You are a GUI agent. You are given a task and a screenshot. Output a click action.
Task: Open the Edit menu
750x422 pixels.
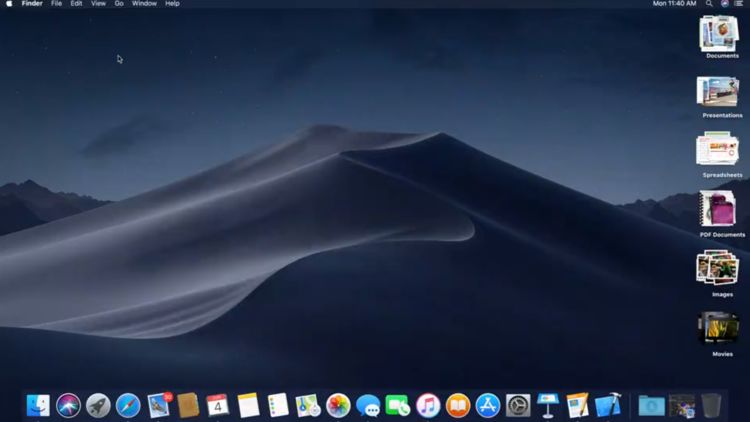[x=76, y=4]
